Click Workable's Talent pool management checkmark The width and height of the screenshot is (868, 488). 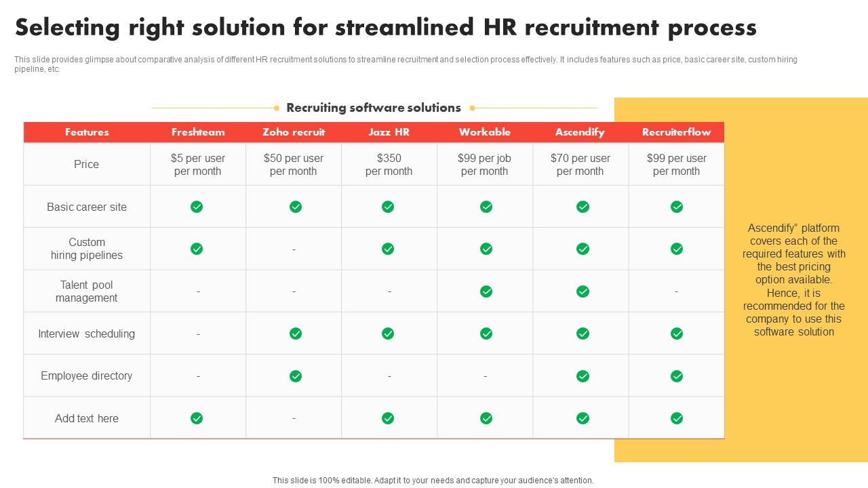pos(486,291)
